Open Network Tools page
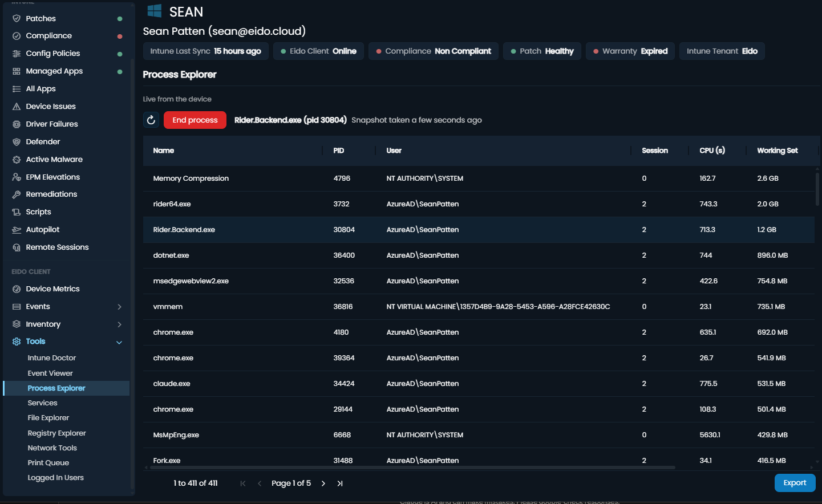This screenshot has width=822, height=504. pyautogui.click(x=52, y=448)
